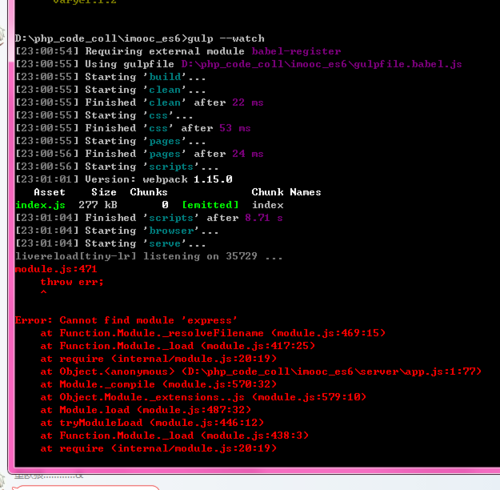Click the green '[emitted]' flag
This screenshot has height=490, width=500.
[210, 205]
